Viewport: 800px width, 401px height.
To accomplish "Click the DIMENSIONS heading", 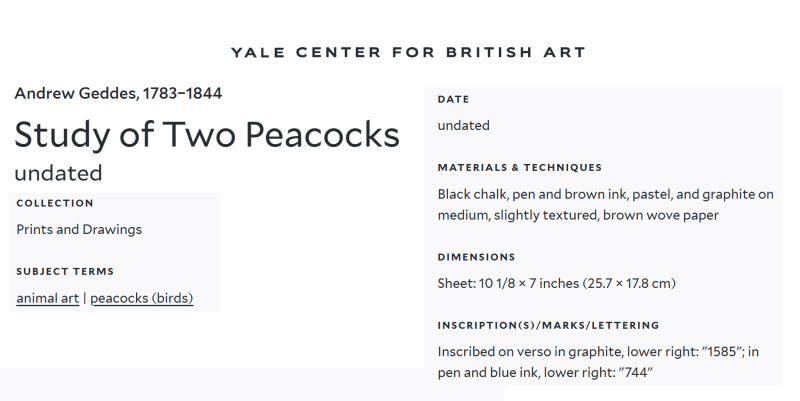I will tap(476, 257).
